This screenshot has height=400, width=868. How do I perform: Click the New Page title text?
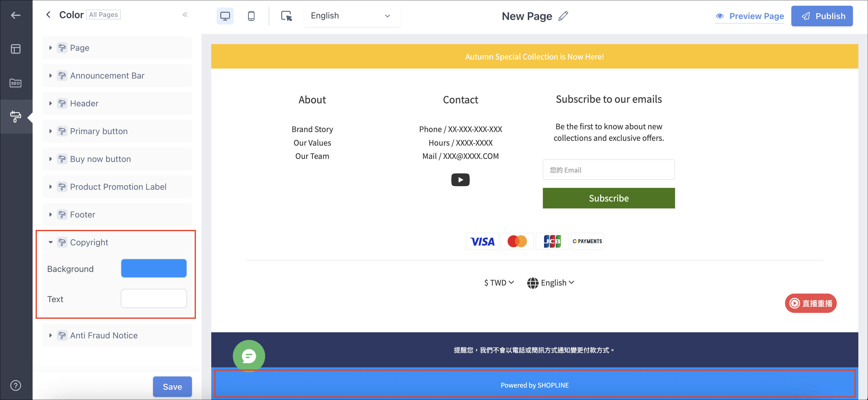[527, 16]
